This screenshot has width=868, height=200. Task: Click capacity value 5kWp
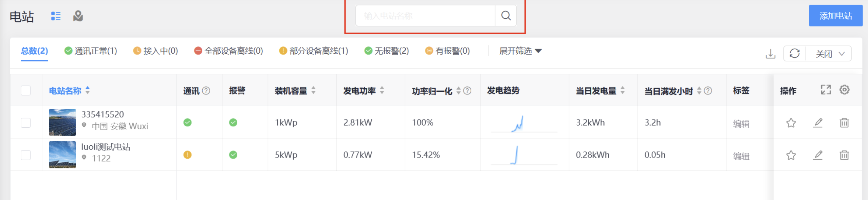click(286, 155)
